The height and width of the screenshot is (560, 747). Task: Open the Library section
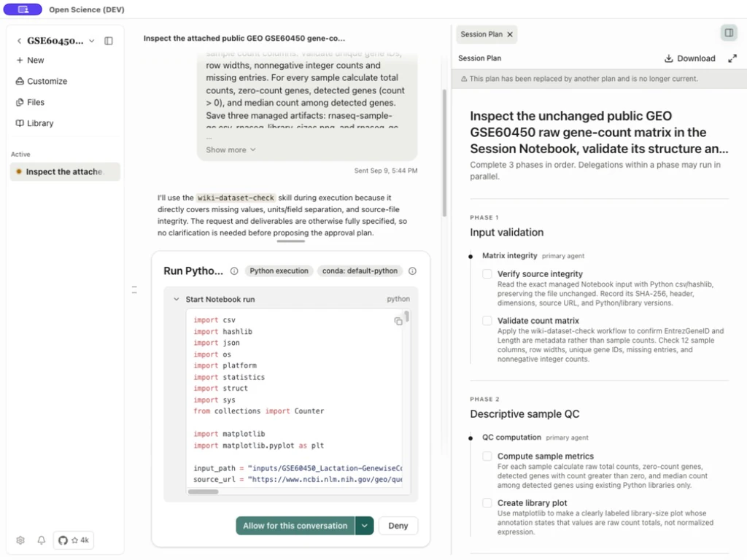(x=35, y=122)
